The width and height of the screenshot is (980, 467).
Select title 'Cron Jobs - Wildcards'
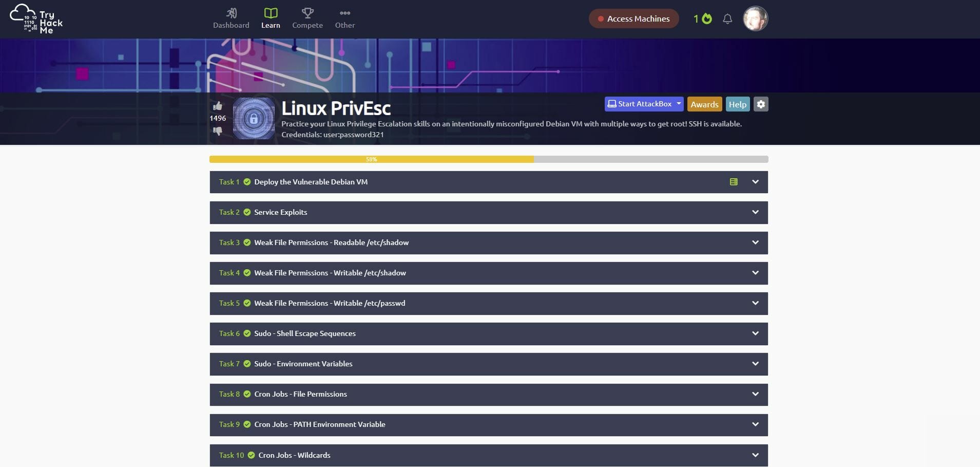pos(294,455)
